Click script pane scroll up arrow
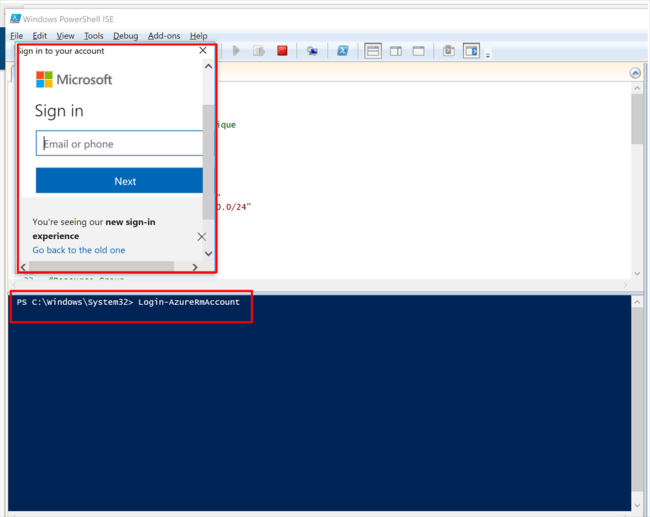The width and height of the screenshot is (650, 517). point(637,88)
